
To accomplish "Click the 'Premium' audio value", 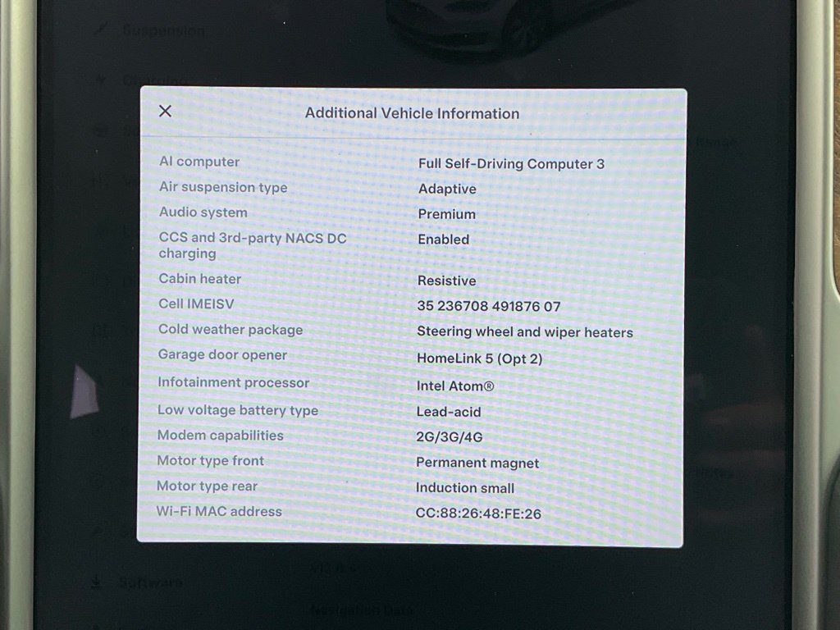I will 446,214.
